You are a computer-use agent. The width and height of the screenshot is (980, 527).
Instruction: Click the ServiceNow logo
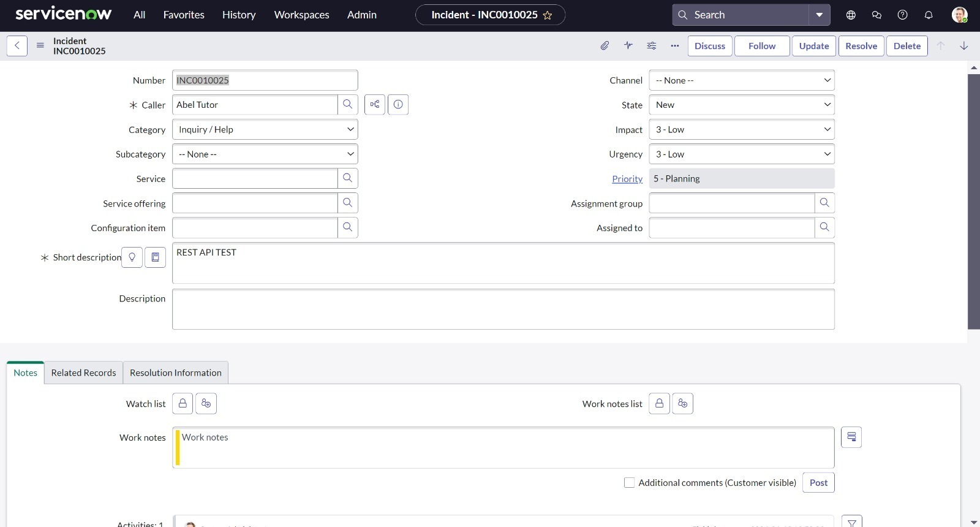click(x=64, y=14)
